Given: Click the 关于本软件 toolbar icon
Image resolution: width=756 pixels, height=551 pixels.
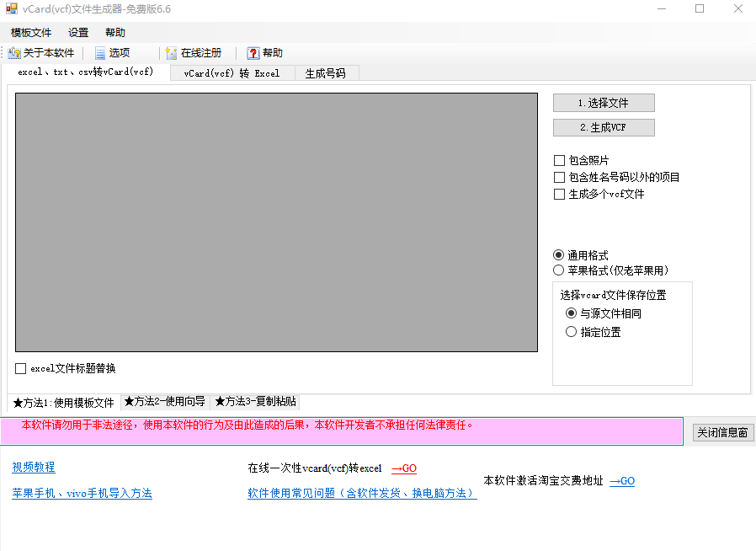Looking at the screenshot, I should click(14, 53).
